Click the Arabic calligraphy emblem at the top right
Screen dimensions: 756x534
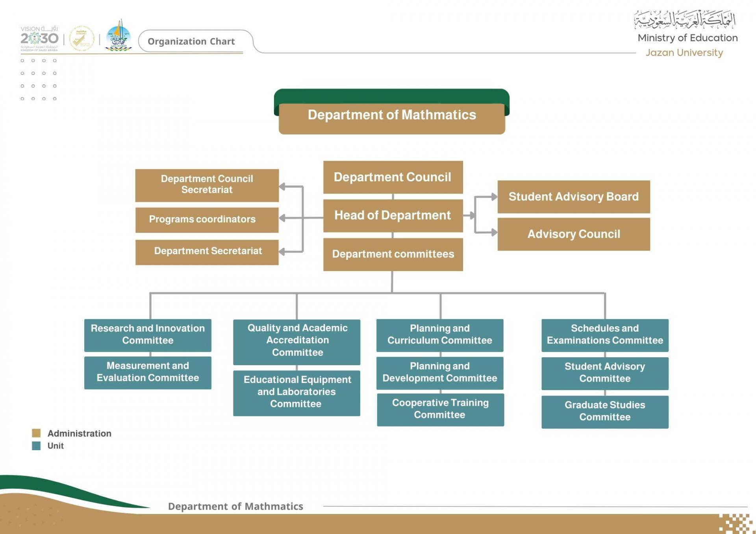[684, 20]
